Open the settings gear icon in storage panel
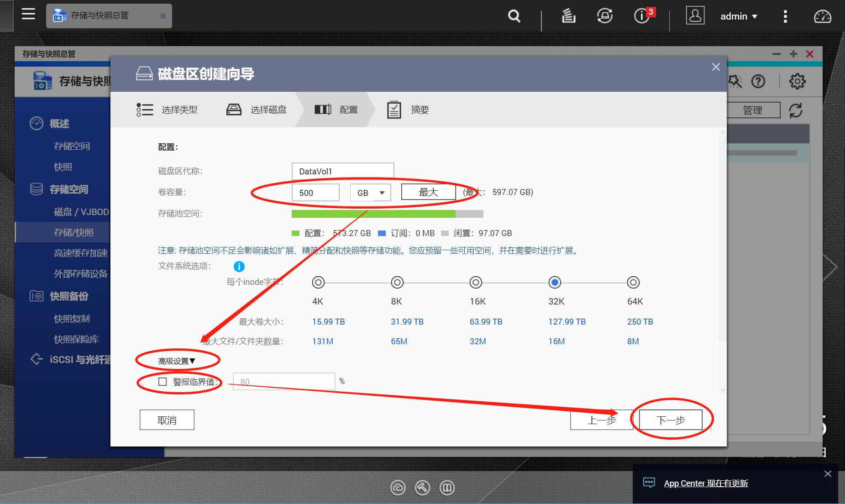845x504 pixels. (797, 82)
